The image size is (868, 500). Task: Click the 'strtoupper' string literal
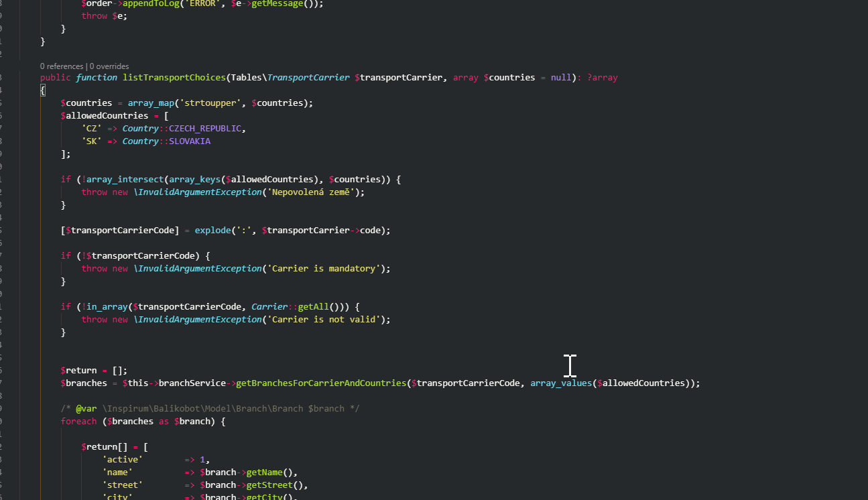tap(210, 103)
